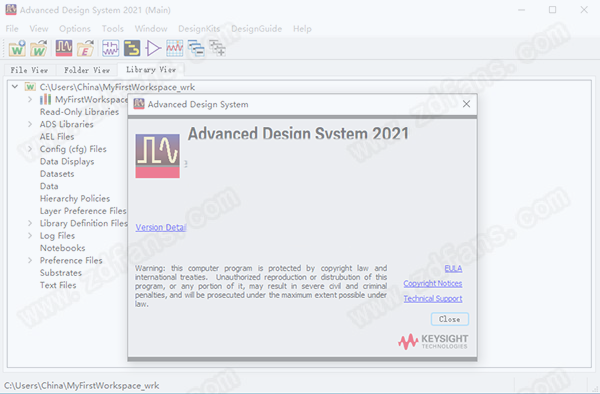The height and width of the screenshot is (394, 600).
Task: Expand the ADS Libraries node
Action: (30, 124)
